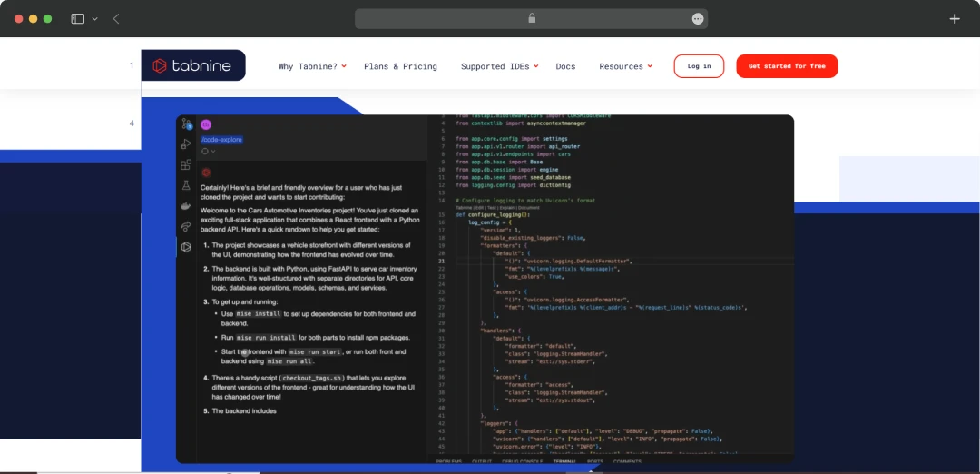Image resolution: width=980 pixels, height=474 pixels.
Task: Click the 'mise run install' inline code
Action: click(266, 338)
